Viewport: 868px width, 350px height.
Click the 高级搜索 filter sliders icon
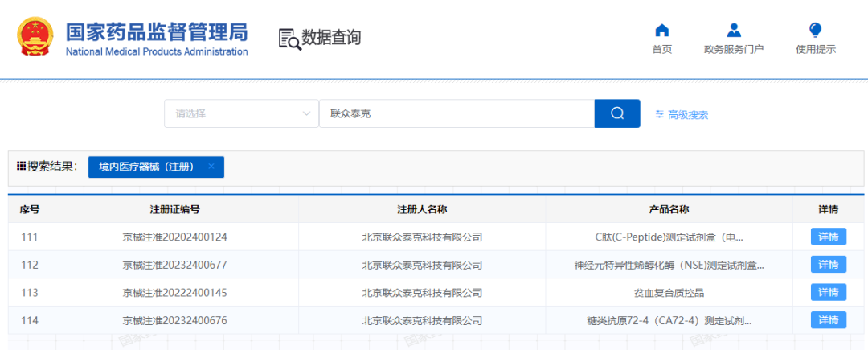[x=660, y=114]
